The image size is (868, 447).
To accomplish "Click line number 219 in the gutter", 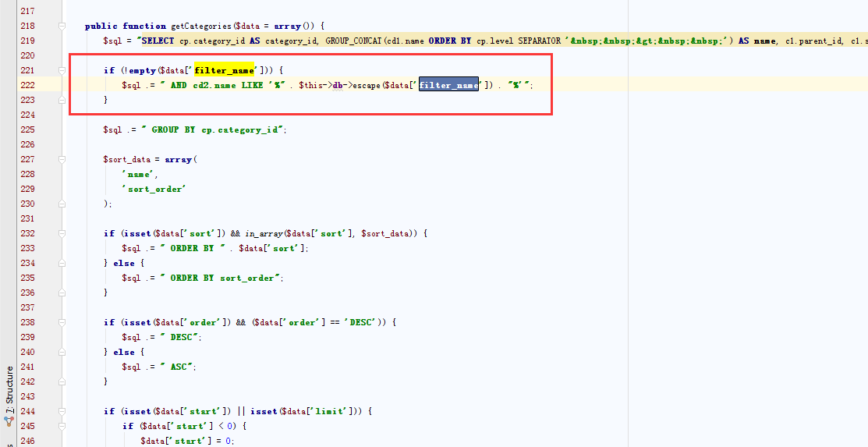I will (x=27, y=41).
